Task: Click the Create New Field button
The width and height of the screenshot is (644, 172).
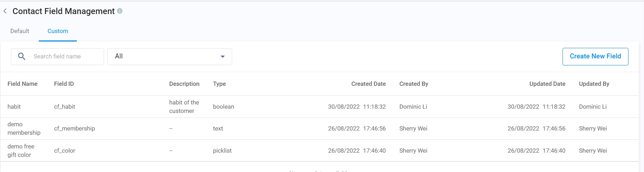Action: (595, 56)
